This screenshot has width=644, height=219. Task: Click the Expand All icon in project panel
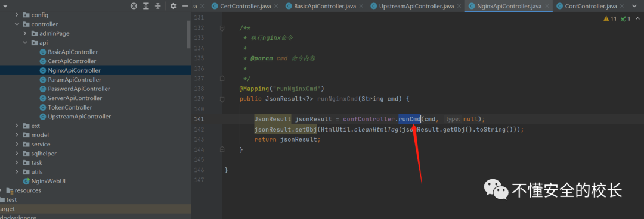click(146, 6)
